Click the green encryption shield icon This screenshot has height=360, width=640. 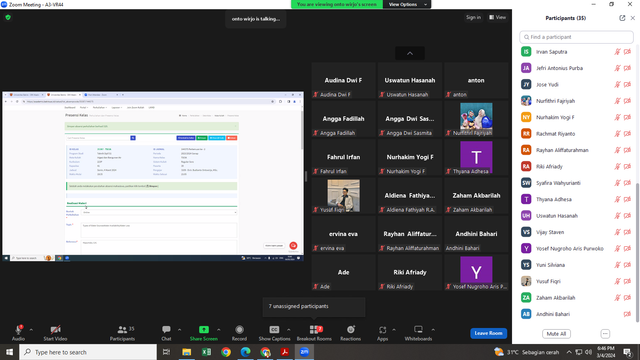coord(8,18)
